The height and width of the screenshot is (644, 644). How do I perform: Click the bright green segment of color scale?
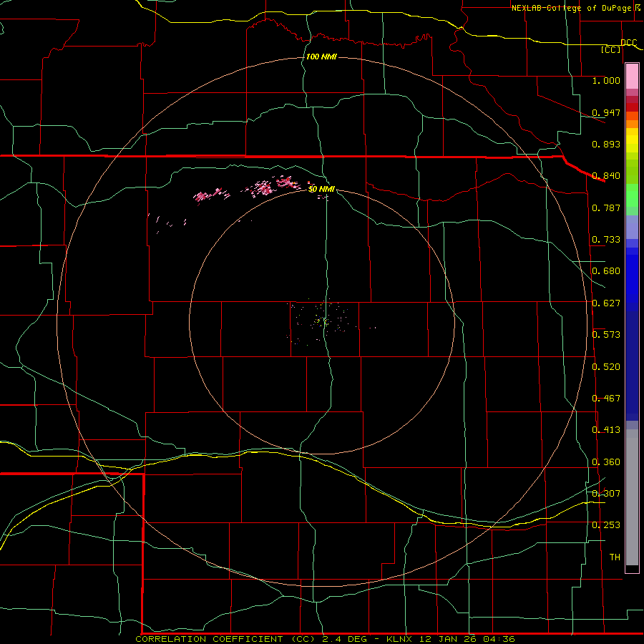pos(632,195)
